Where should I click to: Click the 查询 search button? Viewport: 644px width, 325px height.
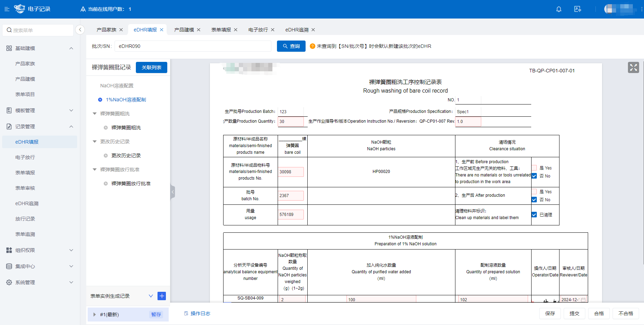coord(291,46)
